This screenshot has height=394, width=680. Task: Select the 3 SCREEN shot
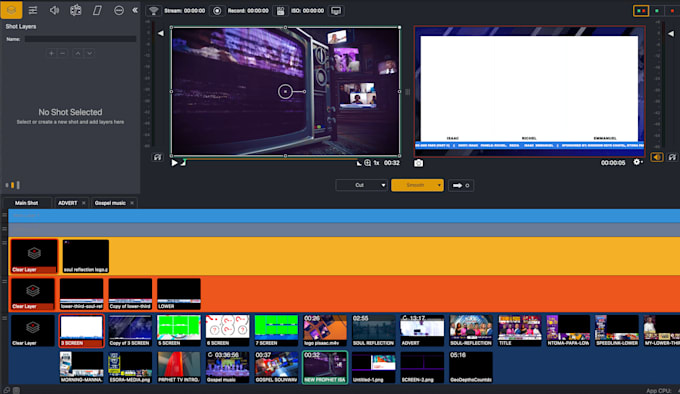(82, 331)
